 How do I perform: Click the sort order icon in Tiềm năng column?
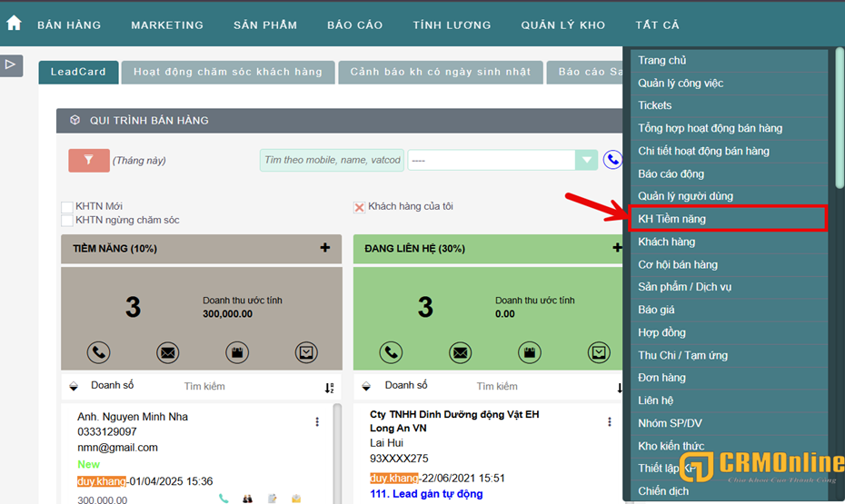329,388
